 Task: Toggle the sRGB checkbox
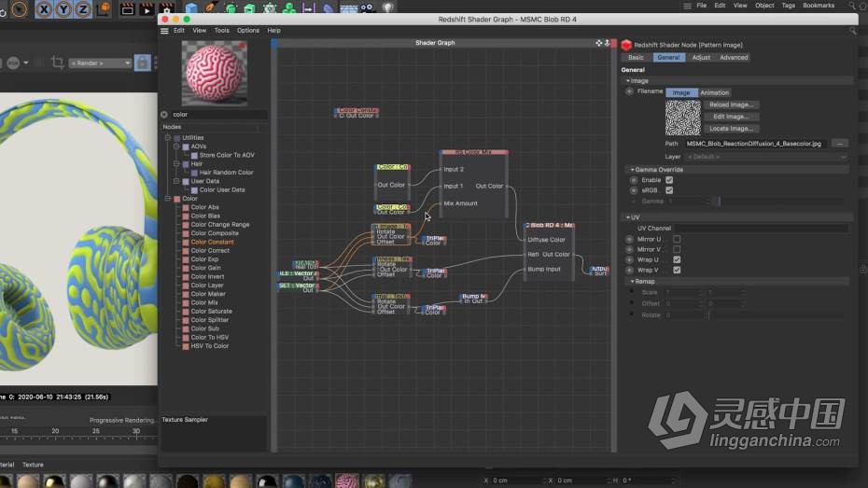click(x=669, y=190)
